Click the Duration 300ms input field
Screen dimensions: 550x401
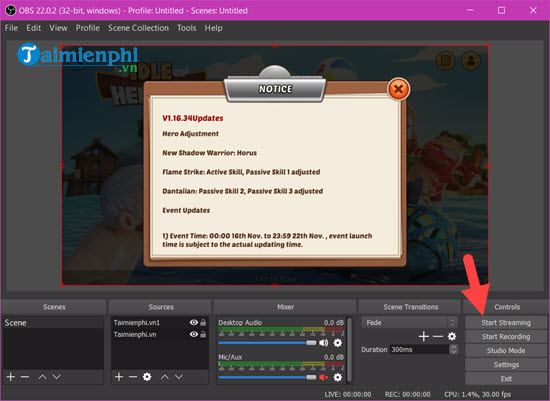(x=419, y=349)
